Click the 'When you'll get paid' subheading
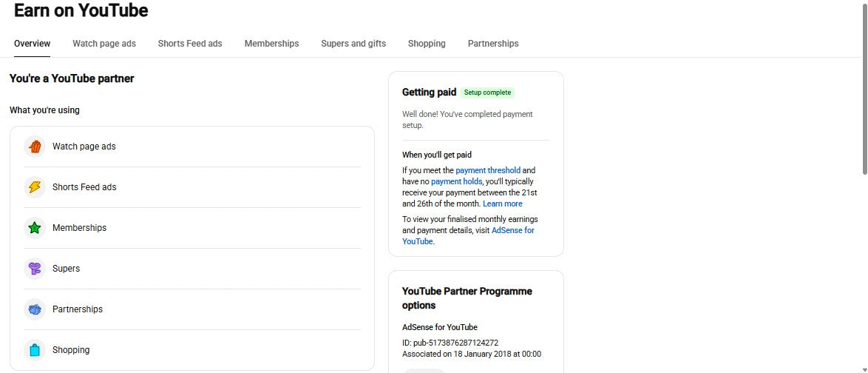The image size is (868, 373). [437, 155]
